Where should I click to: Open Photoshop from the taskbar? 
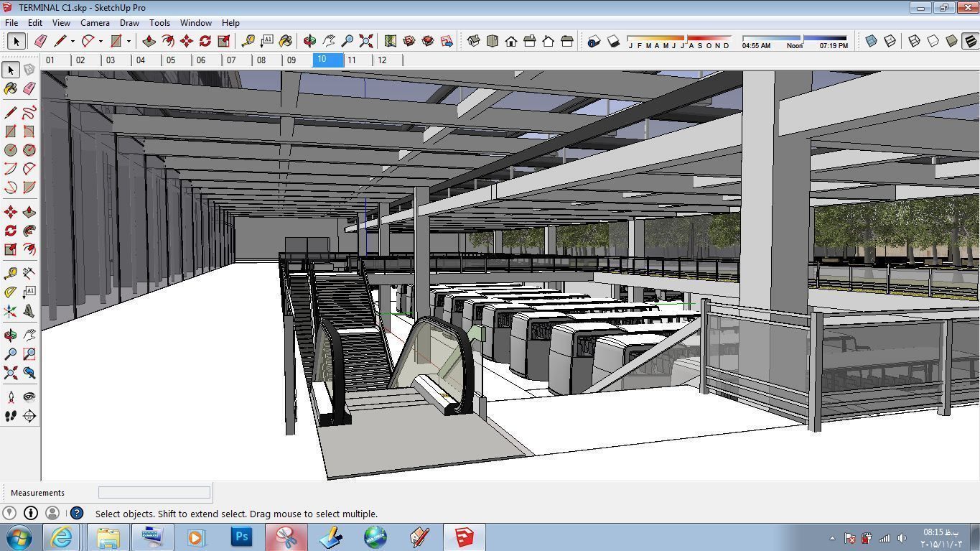(x=242, y=537)
